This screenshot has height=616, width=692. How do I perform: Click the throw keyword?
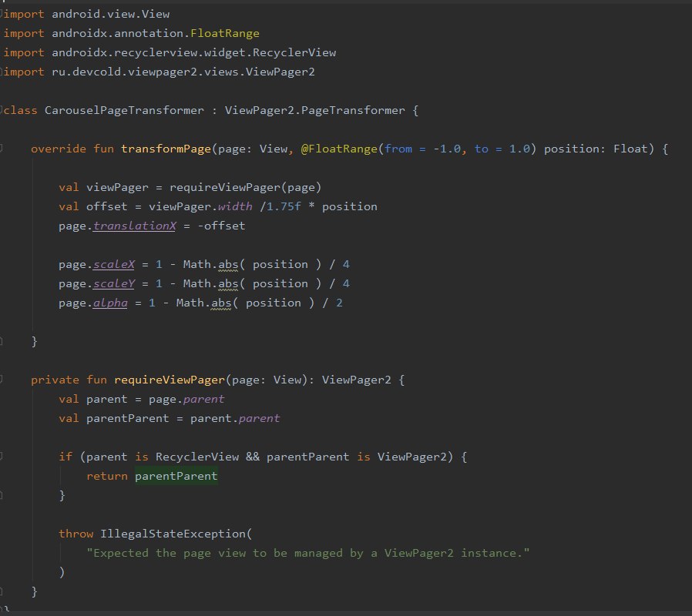(76, 534)
